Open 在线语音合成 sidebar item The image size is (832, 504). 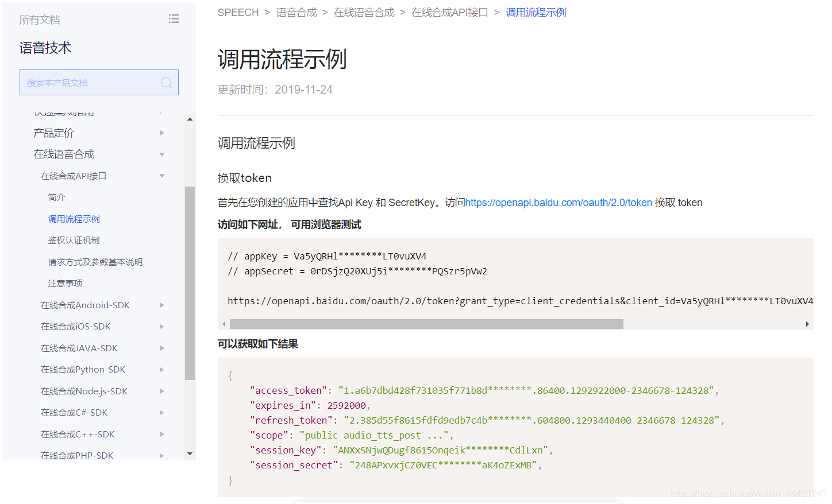64,154
